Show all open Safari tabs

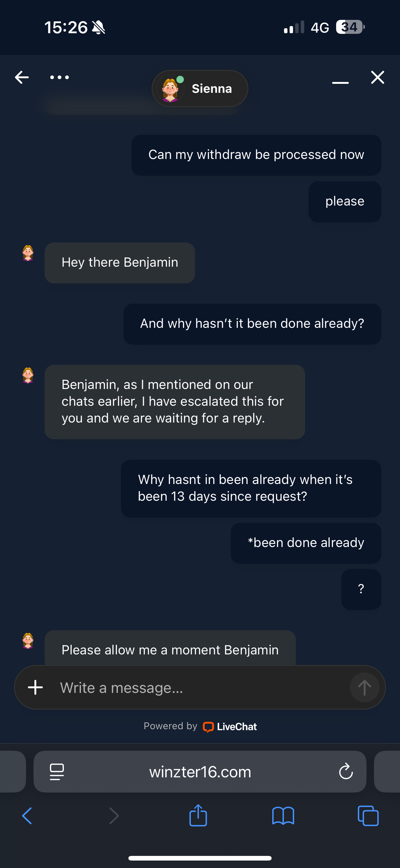pos(368,816)
